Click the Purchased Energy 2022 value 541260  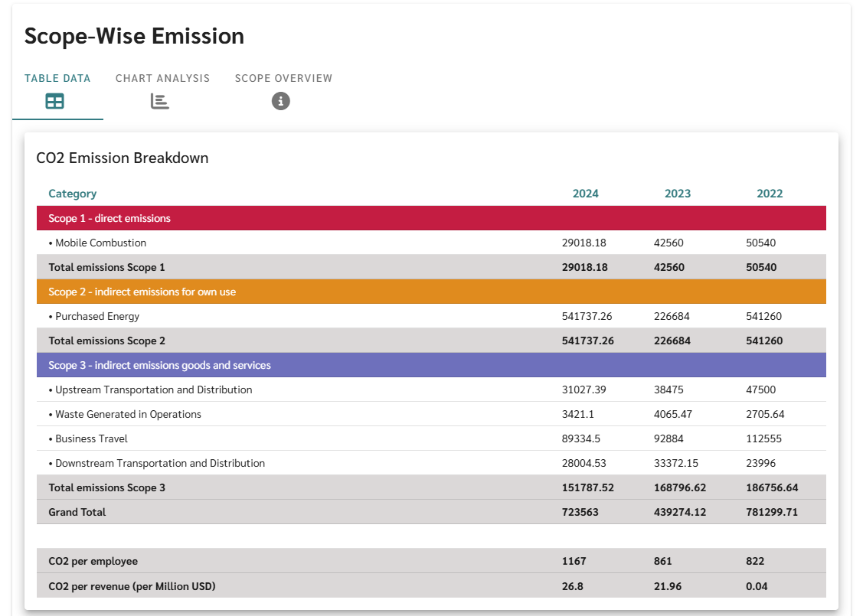point(764,316)
